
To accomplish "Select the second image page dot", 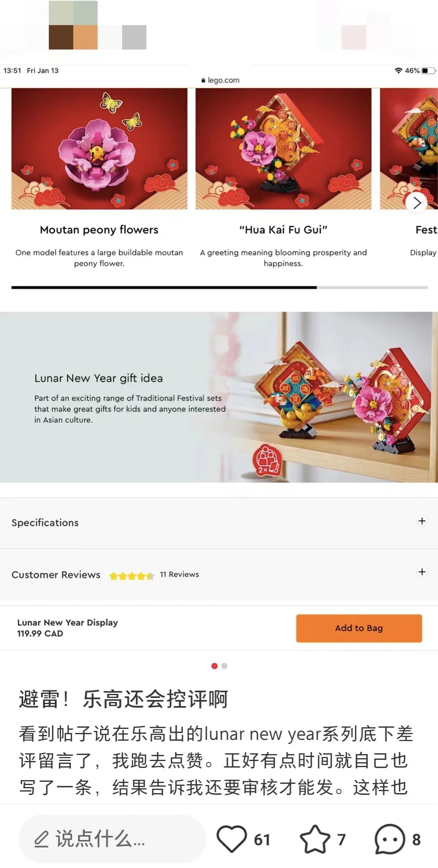I will click(x=224, y=666).
